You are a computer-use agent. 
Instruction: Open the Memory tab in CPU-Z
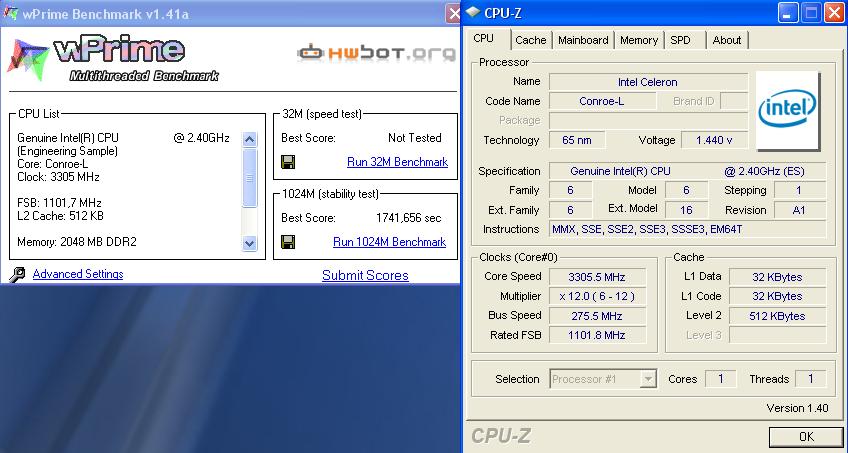pos(639,40)
